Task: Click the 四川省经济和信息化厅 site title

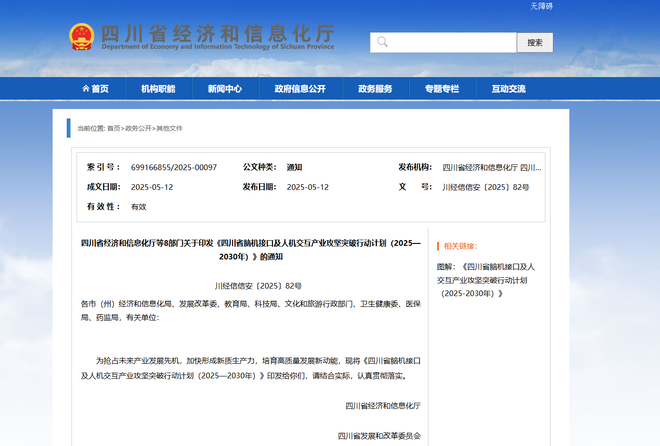Action: pyautogui.click(x=216, y=32)
